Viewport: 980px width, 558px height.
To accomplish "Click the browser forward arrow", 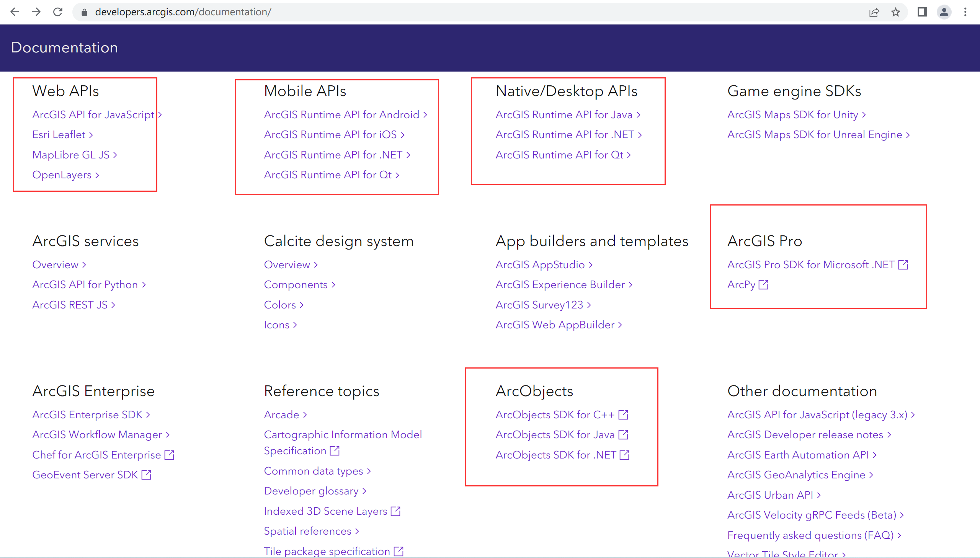I will click(x=36, y=12).
